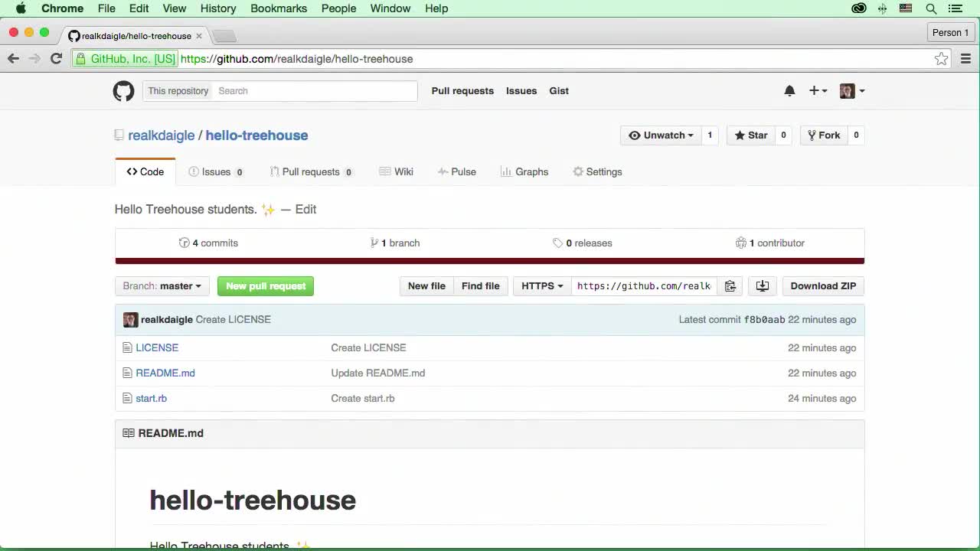Open the Wiki tab
The height and width of the screenshot is (551, 980).
[x=396, y=172]
